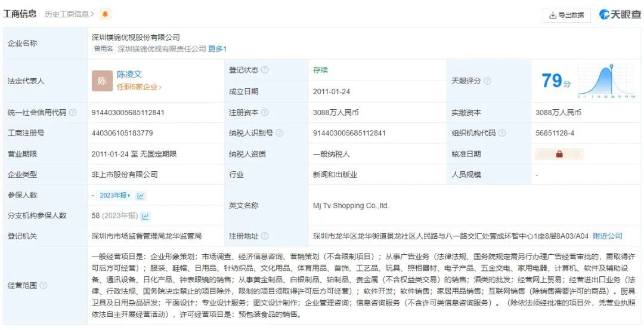The image size is (644, 330).
Task: Open the 2023年报 dropdown in 参保人数 row
Action: tap(116, 196)
